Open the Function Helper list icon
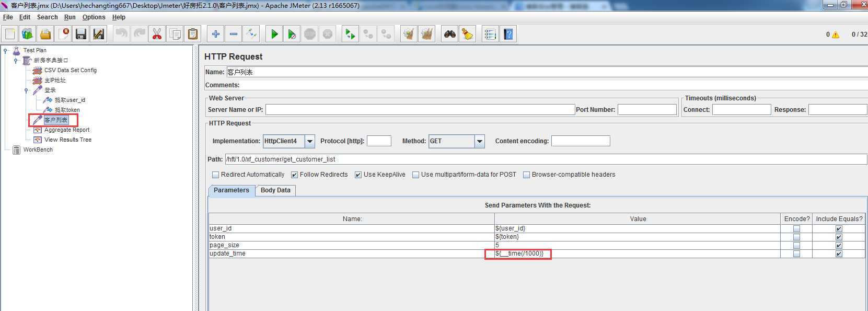The height and width of the screenshot is (311, 868). point(490,34)
